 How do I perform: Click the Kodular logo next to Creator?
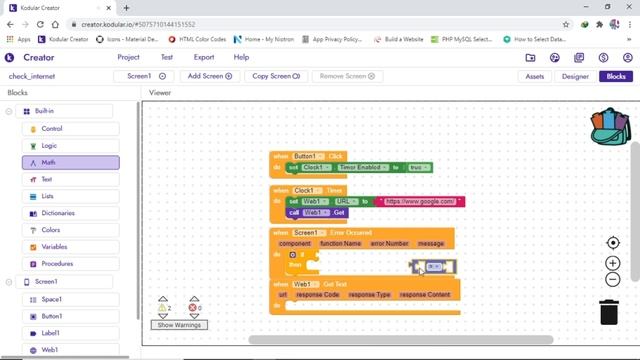[9, 58]
